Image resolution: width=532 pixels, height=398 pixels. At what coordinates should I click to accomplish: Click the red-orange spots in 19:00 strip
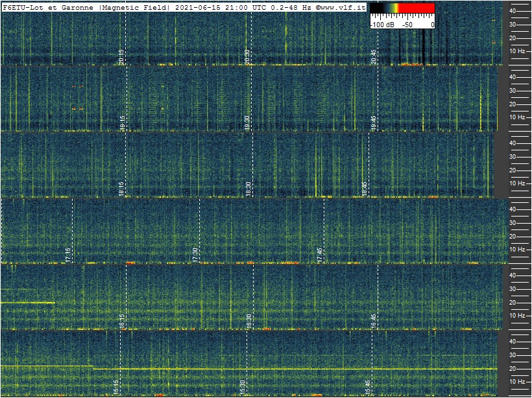pyautogui.click(x=77, y=97)
